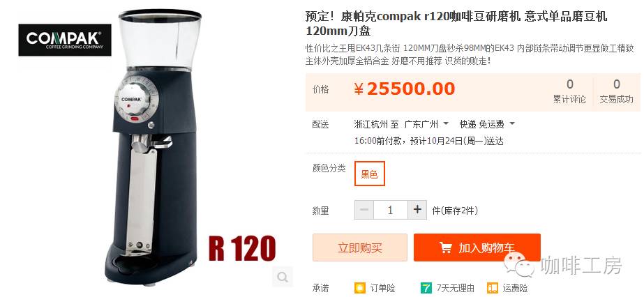
Task: Click the 立即购买 buy now button
Action: pos(360,247)
